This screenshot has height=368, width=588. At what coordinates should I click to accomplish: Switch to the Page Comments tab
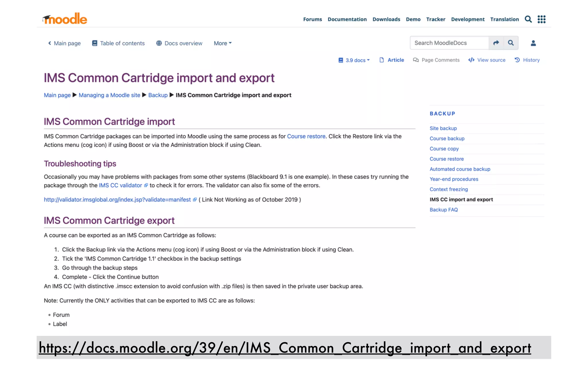pos(436,60)
